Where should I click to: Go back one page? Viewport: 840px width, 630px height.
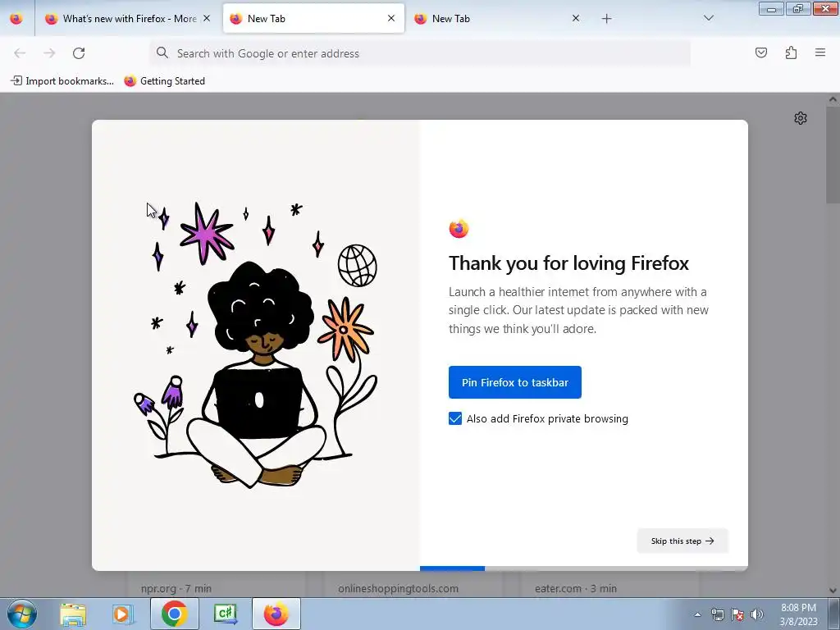[x=20, y=53]
